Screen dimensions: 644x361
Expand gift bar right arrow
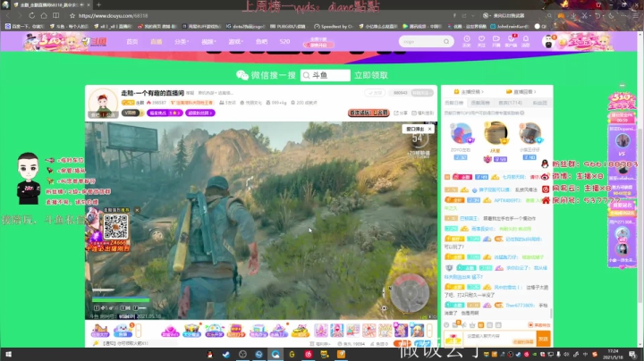point(429,331)
